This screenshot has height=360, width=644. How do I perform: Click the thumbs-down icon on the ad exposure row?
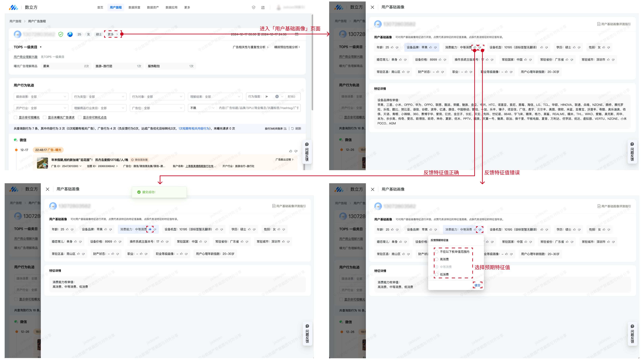[x=296, y=151]
